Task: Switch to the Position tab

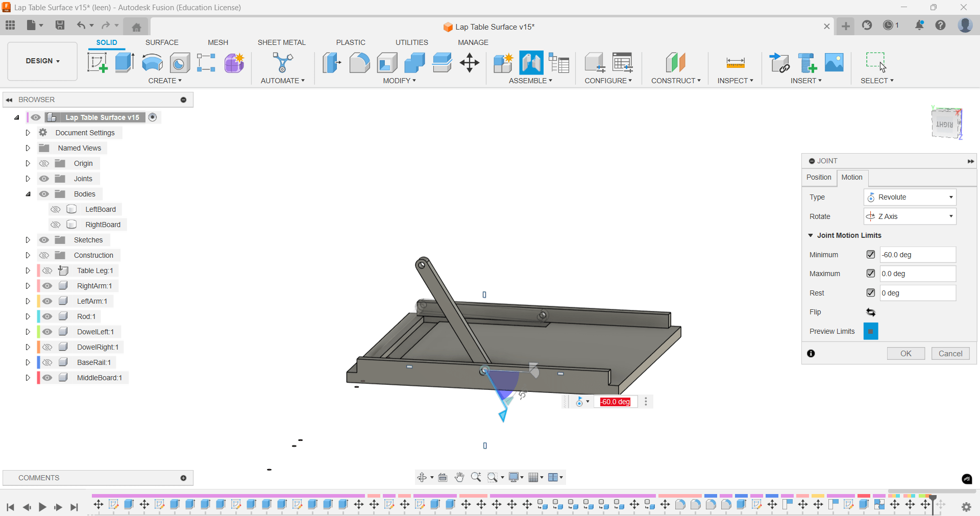Action: [819, 177]
